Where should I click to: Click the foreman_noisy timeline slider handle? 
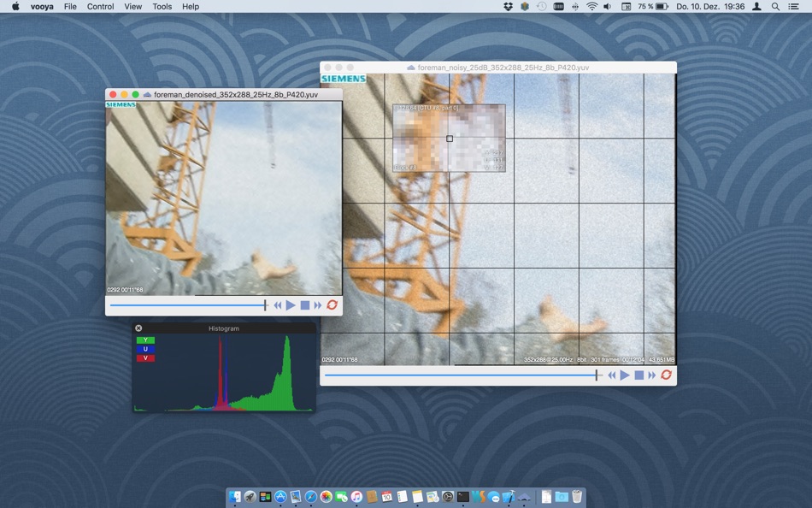coord(597,375)
